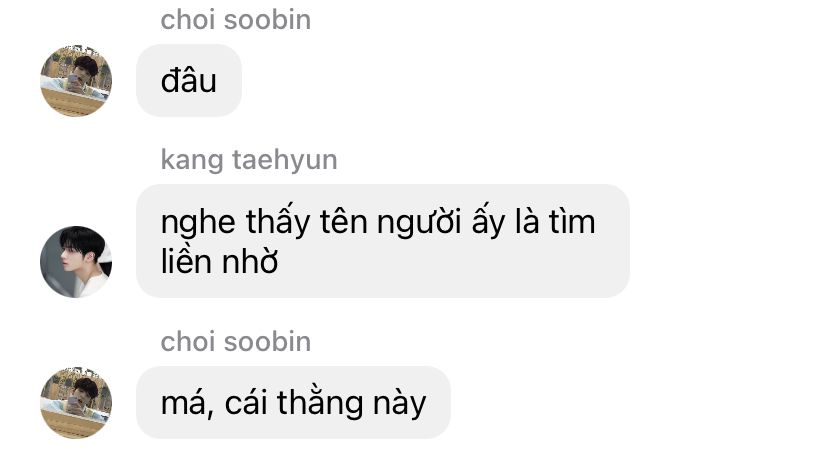Click the "kang taehyun" sender name

249,160
